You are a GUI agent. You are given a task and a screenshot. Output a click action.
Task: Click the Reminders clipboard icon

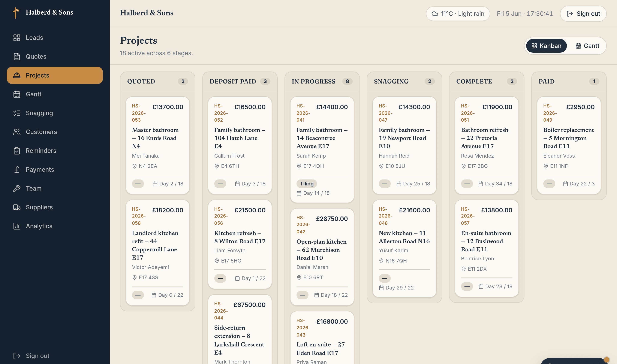click(17, 151)
